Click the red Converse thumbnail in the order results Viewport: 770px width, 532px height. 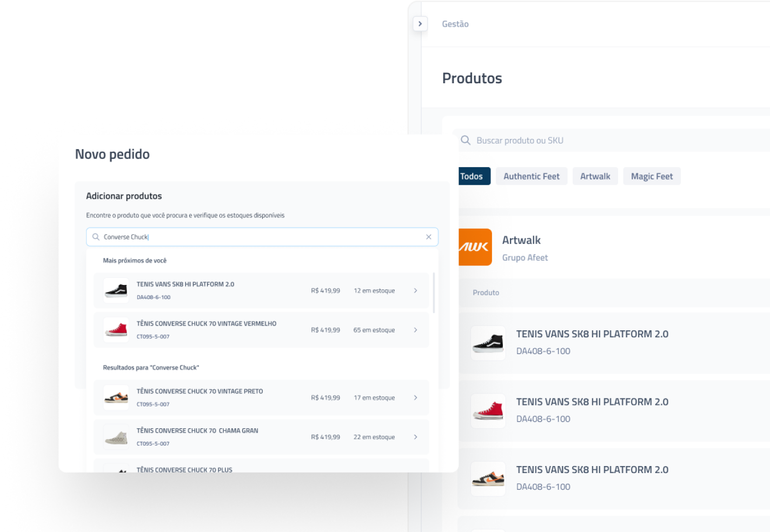[x=116, y=330]
